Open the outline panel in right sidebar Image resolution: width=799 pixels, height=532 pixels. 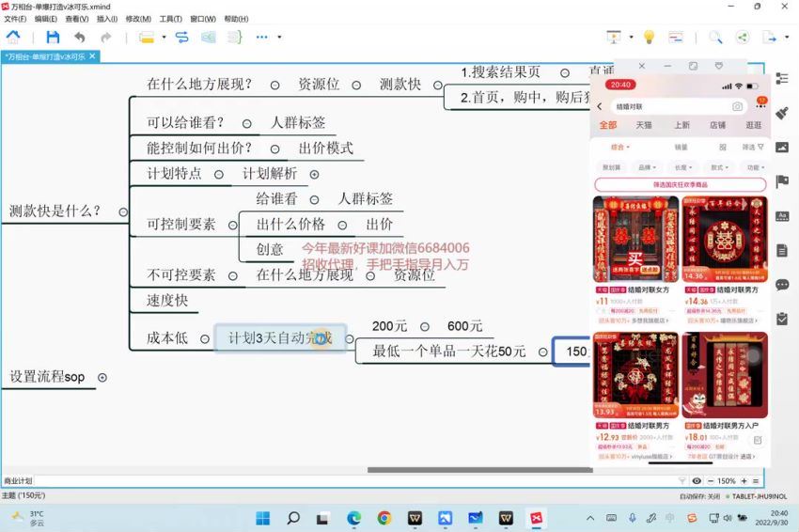tap(782, 78)
